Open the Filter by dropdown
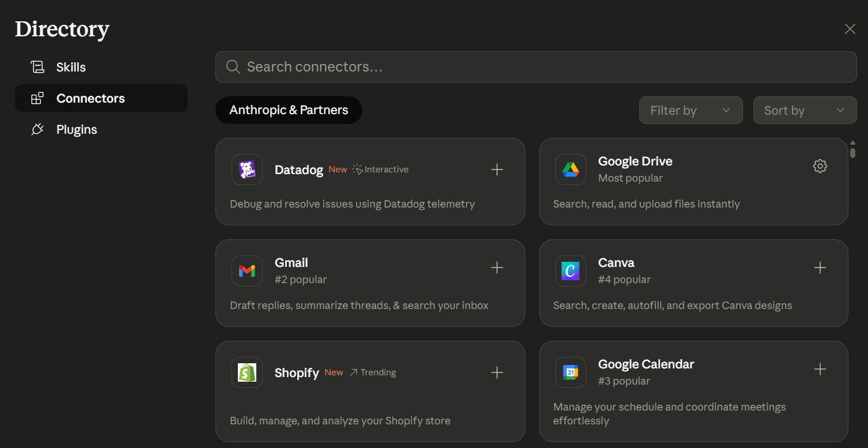The image size is (868, 448). [x=690, y=110]
